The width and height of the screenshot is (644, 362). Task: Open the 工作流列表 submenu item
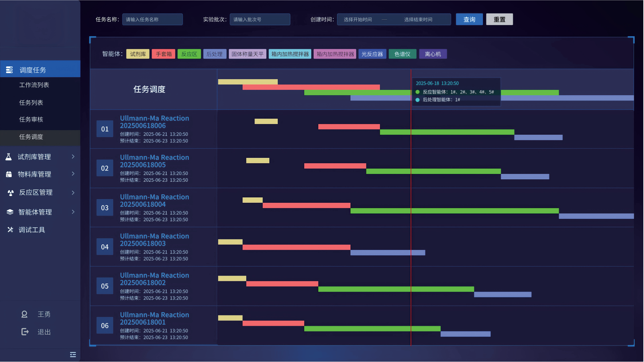34,85
